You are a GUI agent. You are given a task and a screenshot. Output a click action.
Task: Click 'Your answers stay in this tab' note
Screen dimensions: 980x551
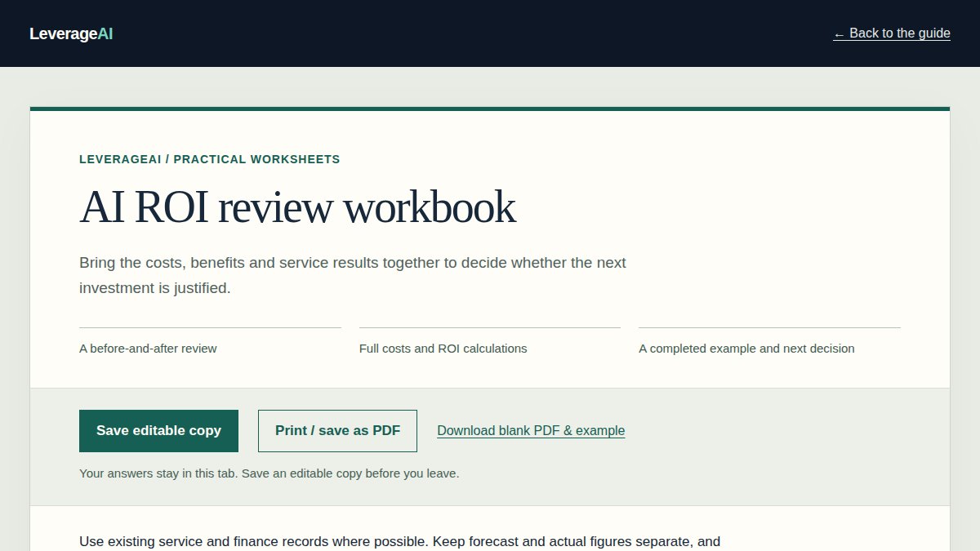pyautogui.click(x=269, y=473)
